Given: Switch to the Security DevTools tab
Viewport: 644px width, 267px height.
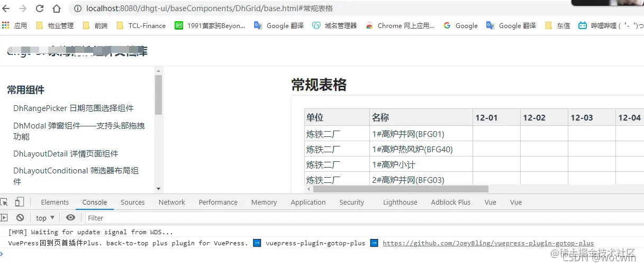Looking at the screenshot, I should pyautogui.click(x=352, y=202).
